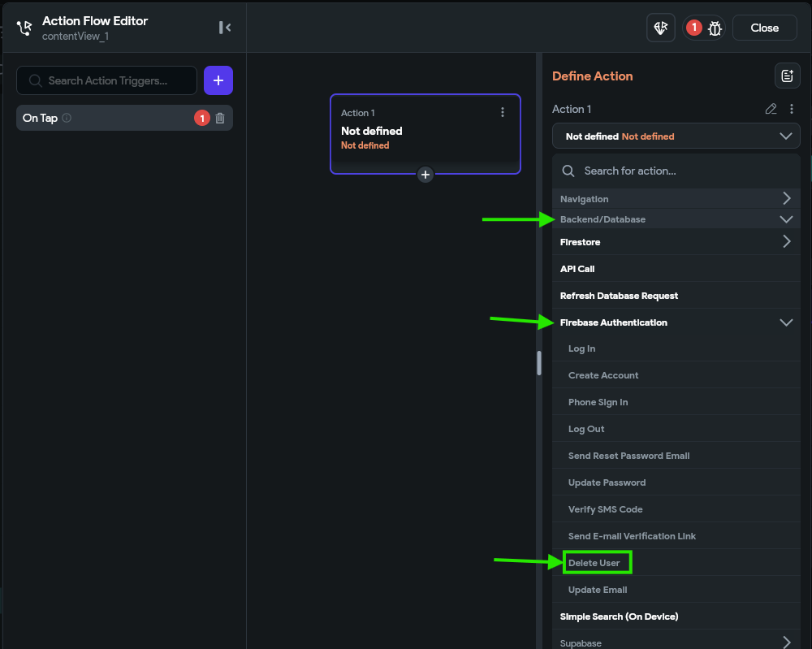Select Simple Search (On Device)
Image resolution: width=812 pixels, height=649 pixels.
pos(676,617)
